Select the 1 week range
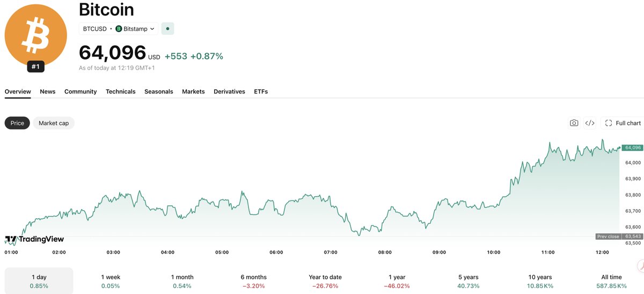This screenshot has height=294, width=644. click(x=111, y=281)
